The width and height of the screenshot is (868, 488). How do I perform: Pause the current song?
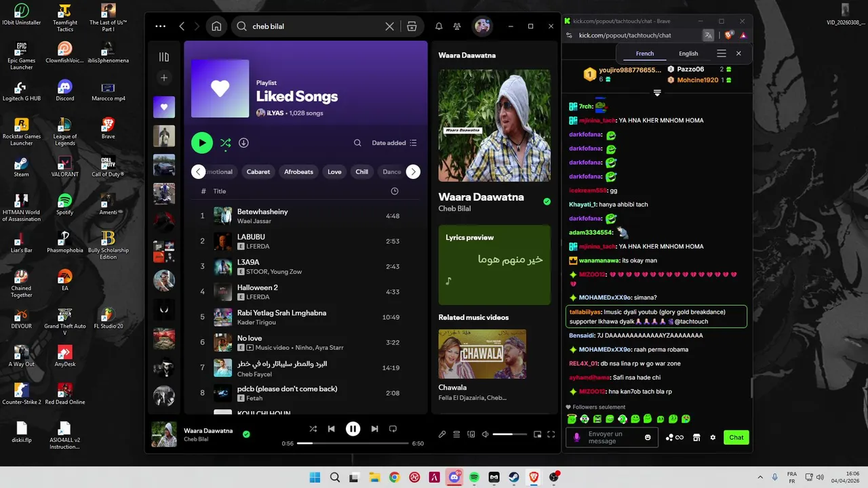pyautogui.click(x=353, y=429)
